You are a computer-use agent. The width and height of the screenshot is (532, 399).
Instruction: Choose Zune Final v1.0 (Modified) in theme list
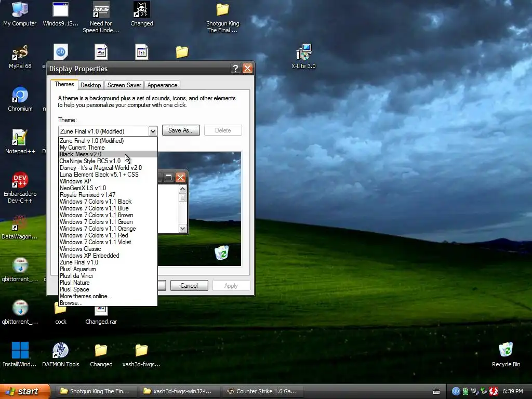click(x=108, y=141)
